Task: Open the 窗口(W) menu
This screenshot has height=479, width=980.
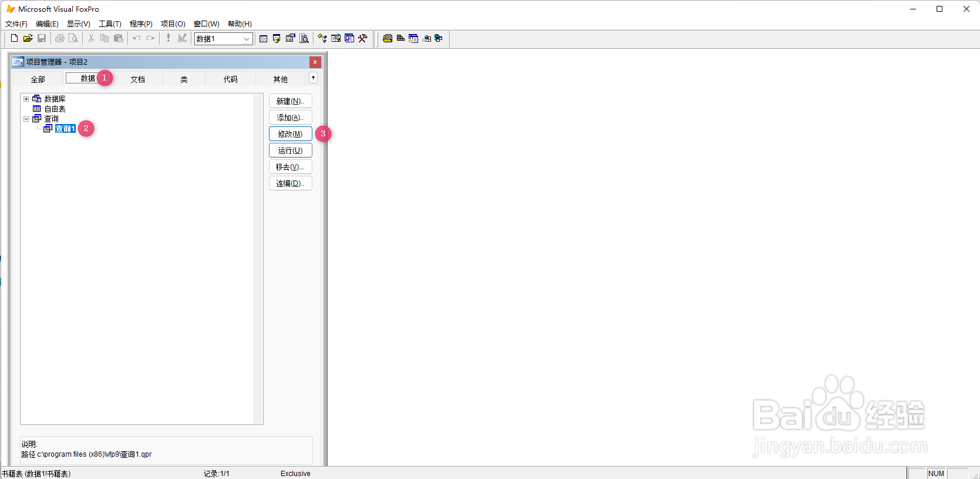Action: 207,24
